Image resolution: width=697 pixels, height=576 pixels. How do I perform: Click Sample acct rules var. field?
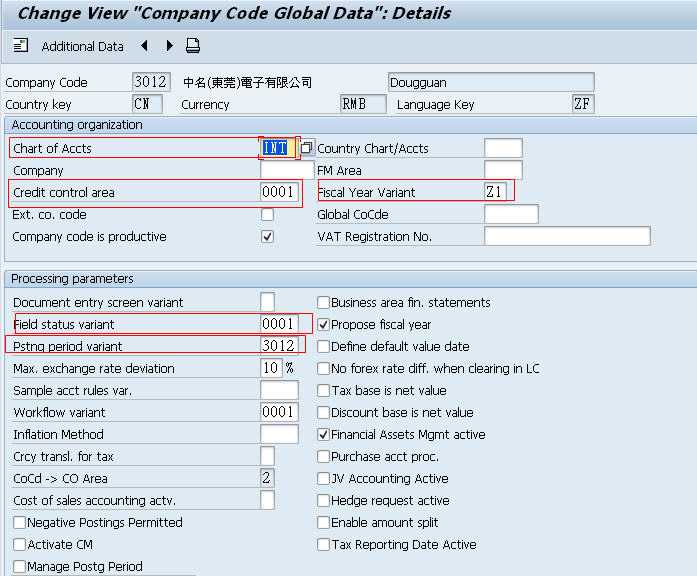[279, 390]
